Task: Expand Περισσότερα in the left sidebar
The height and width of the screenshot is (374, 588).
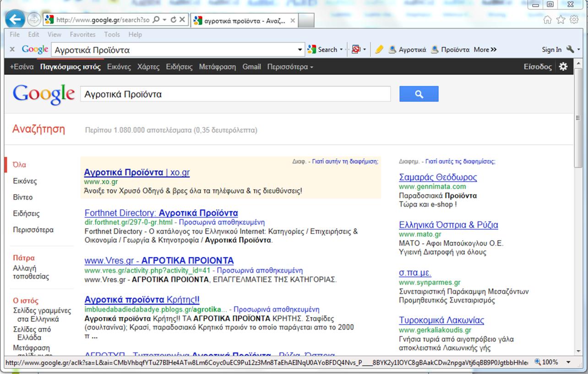Action: (33, 230)
